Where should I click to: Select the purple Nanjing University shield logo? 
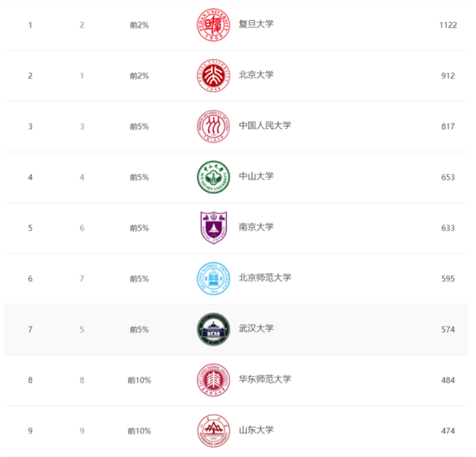click(212, 228)
